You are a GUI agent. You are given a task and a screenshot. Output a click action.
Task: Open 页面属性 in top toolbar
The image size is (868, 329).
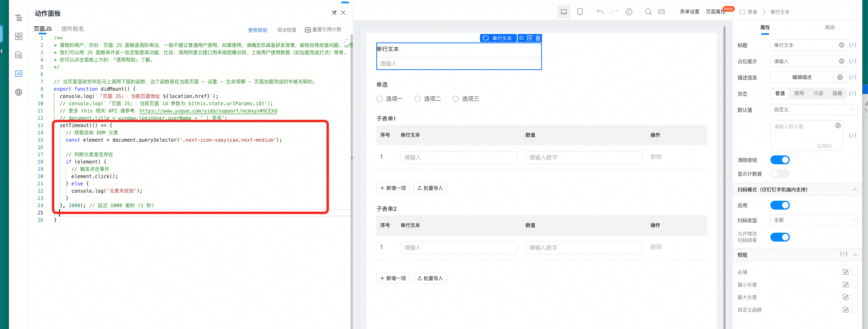pyautogui.click(x=716, y=12)
